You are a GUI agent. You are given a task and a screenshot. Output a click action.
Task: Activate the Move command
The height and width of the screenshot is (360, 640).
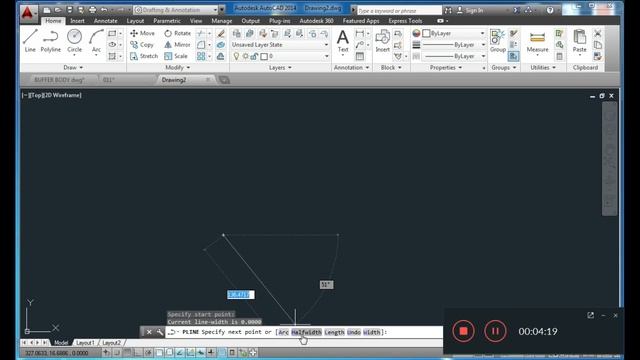142,33
